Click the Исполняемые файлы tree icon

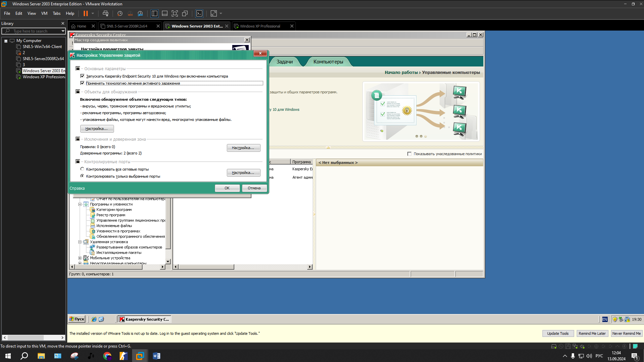coord(93,226)
